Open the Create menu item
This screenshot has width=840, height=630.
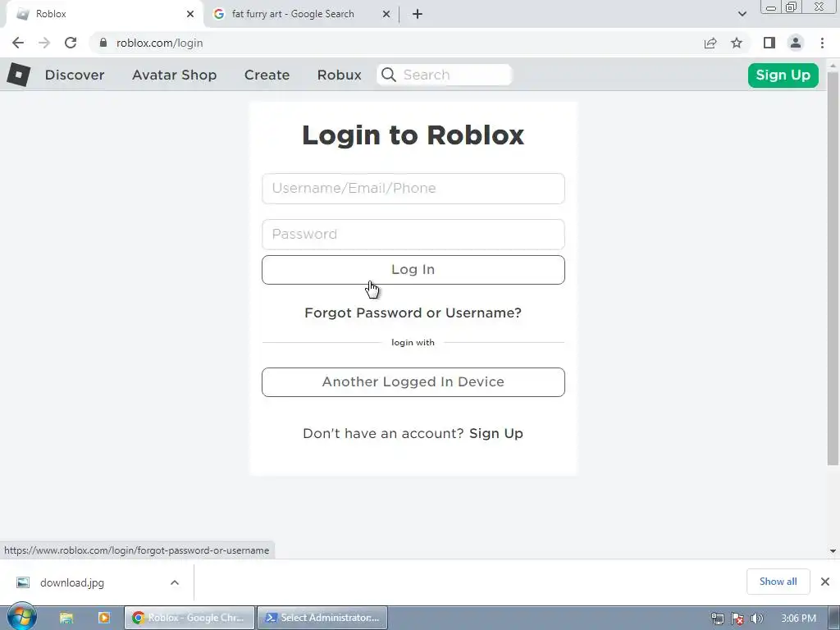tap(267, 75)
